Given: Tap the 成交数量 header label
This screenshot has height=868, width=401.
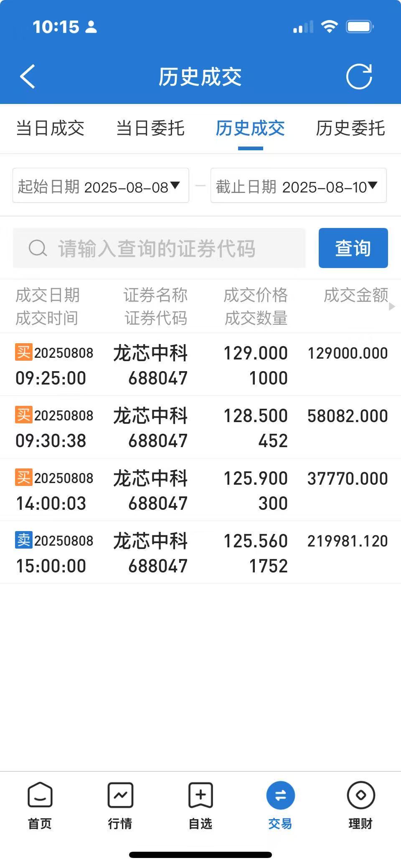Looking at the screenshot, I should click(256, 318).
